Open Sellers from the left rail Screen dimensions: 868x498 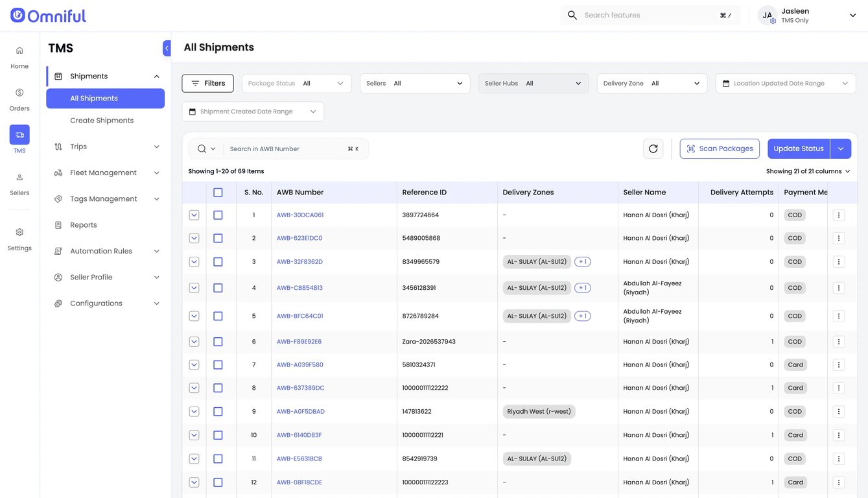click(19, 184)
